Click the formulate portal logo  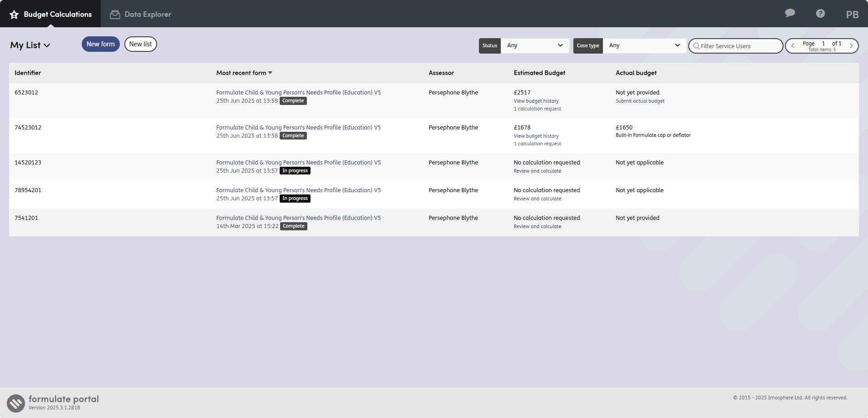(16, 403)
